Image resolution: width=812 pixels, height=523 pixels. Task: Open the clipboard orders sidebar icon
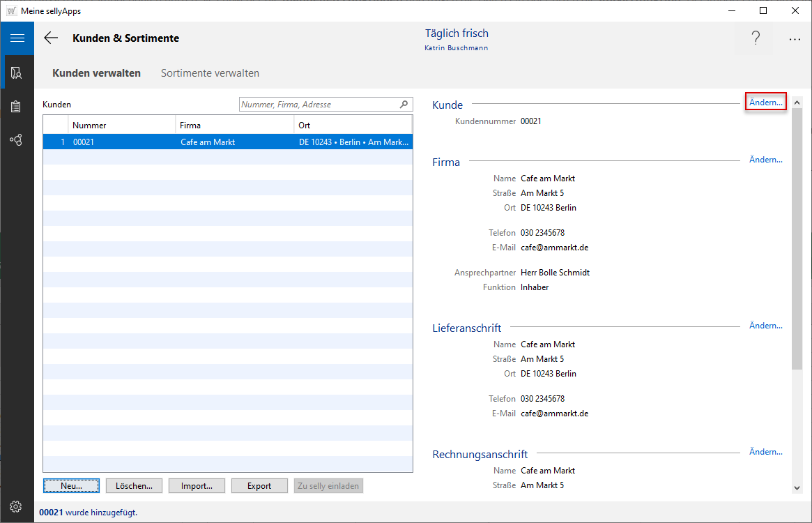17,107
